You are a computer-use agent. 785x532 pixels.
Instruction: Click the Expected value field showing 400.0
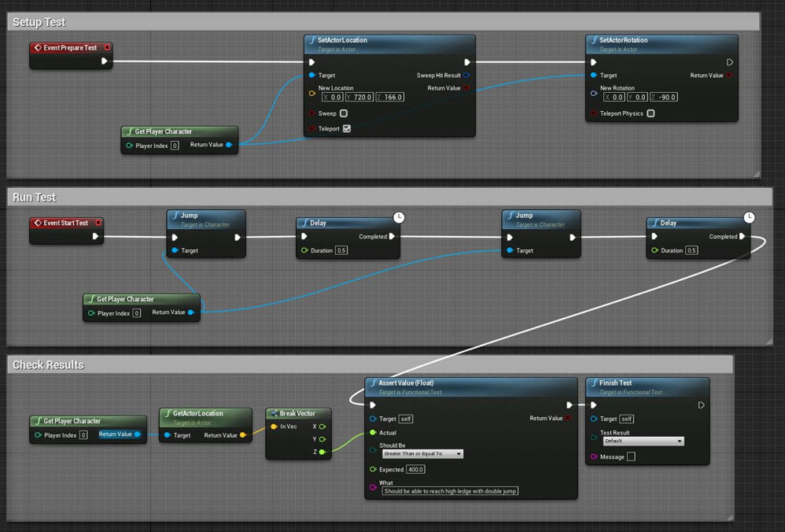tap(415, 469)
